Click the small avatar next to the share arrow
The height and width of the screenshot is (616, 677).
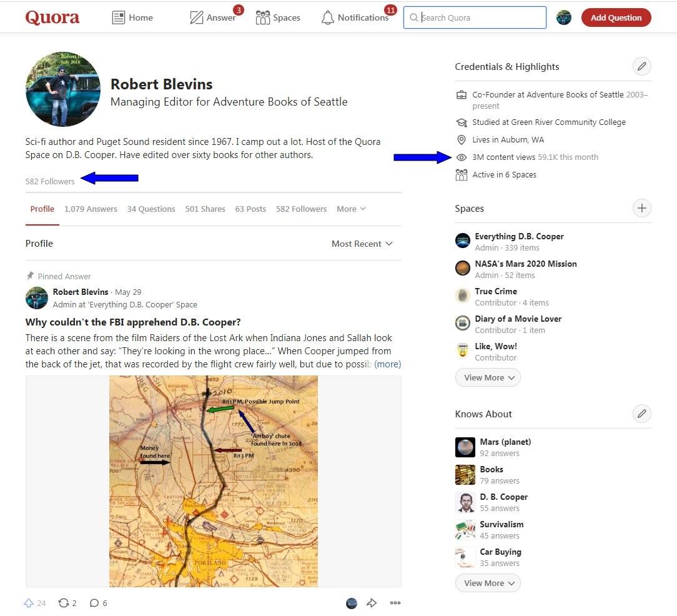[x=352, y=603]
